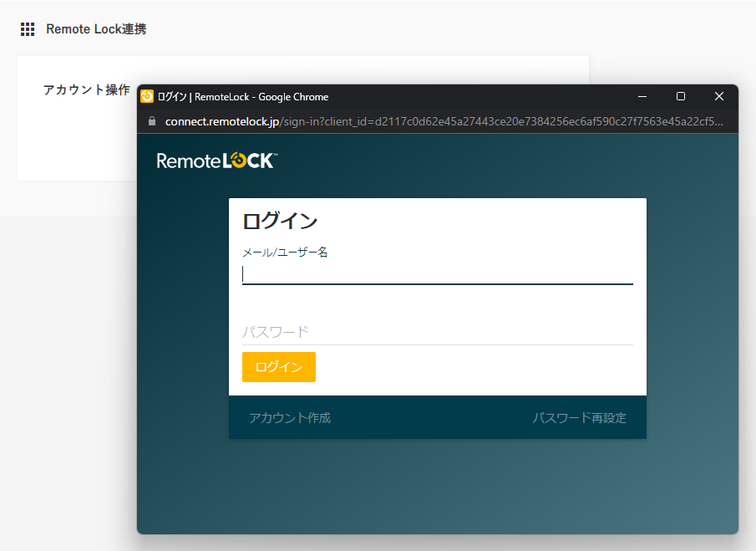Focus the メール/ユーザー名 input field
The height and width of the screenshot is (551, 756).
click(437, 274)
